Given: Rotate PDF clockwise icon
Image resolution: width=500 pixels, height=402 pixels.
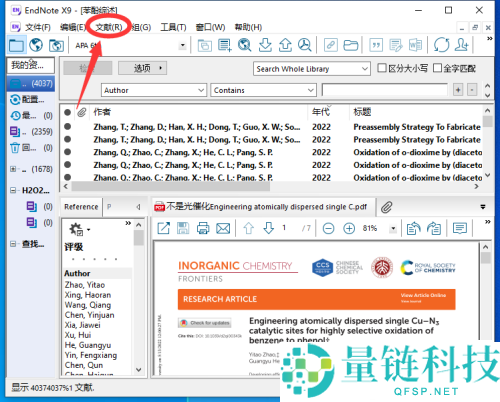Looking at the screenshot, I should click(434, 228).
